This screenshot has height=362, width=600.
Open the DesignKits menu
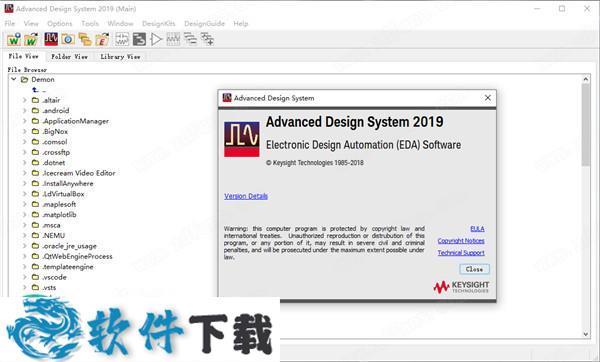[x=158, y=23]
